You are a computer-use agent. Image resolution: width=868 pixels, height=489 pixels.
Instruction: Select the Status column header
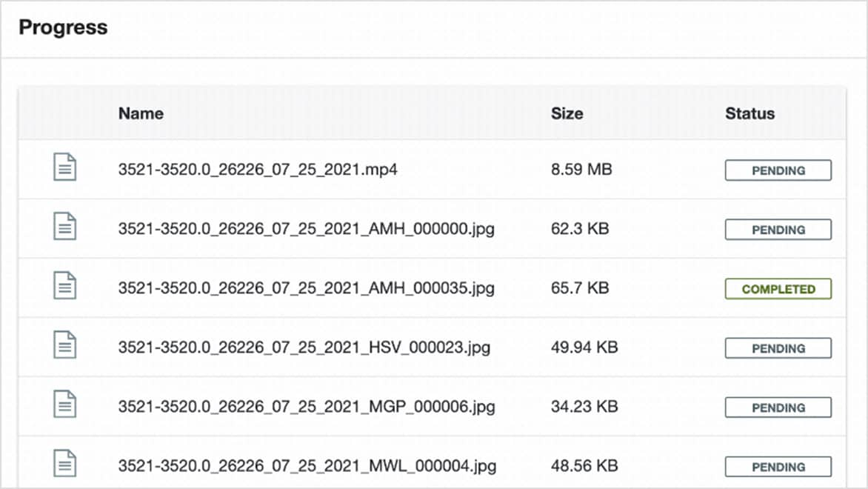pyautogui.click(x=750, y=113)
